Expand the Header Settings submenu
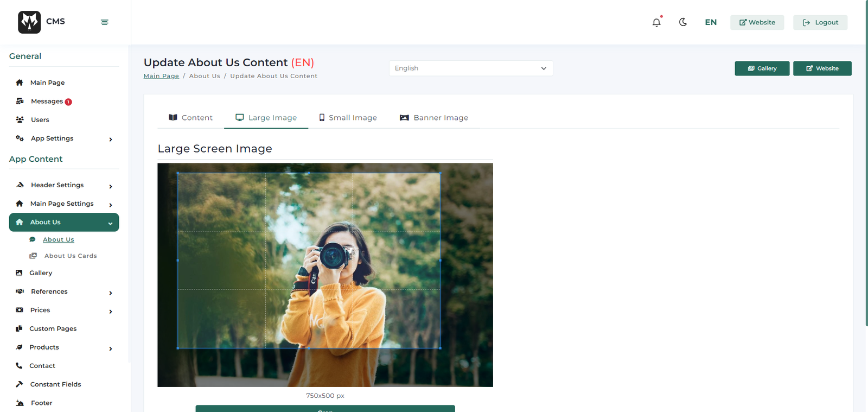 (x=110, y=186)
